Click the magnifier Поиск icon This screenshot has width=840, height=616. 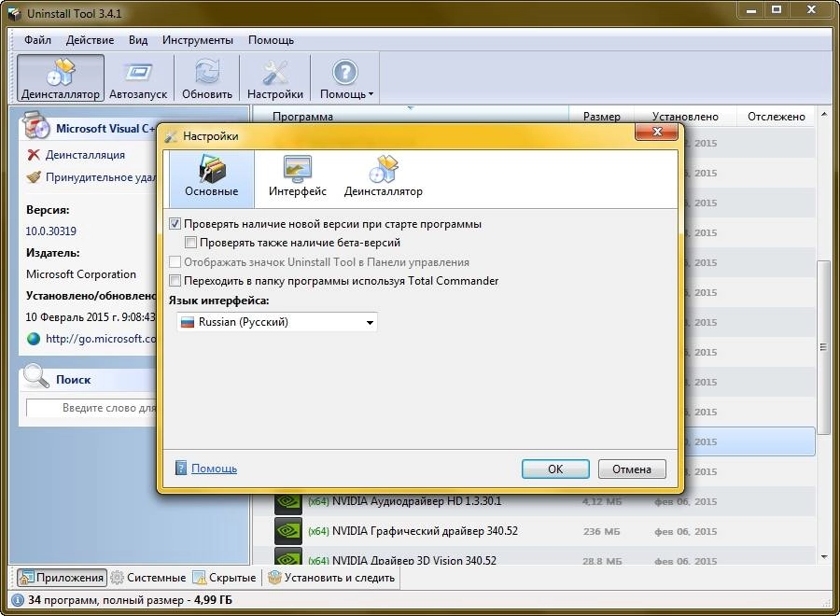[35, 376]
